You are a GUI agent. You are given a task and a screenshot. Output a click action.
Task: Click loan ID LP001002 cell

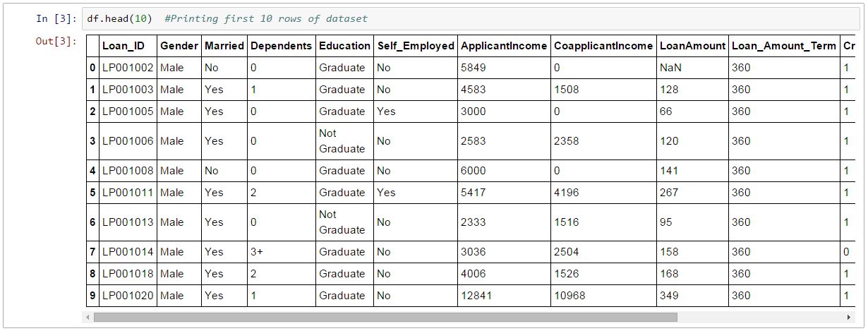(x=128, y=68)
